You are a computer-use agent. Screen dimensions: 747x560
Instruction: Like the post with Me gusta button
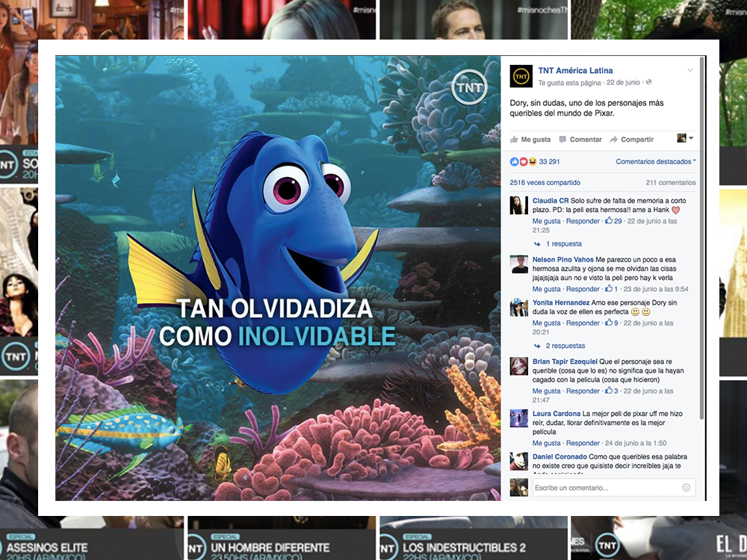pos(530,140)
